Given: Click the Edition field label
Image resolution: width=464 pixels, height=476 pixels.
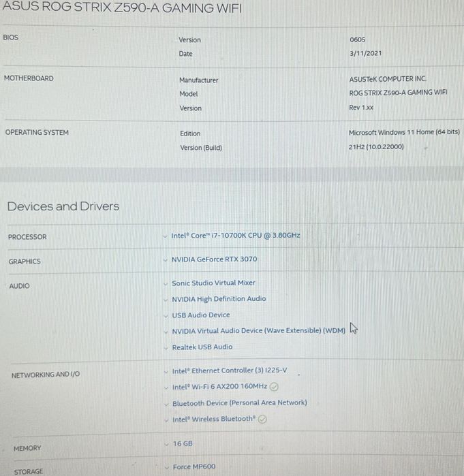Looking at the screenshot, I should 190,133.
